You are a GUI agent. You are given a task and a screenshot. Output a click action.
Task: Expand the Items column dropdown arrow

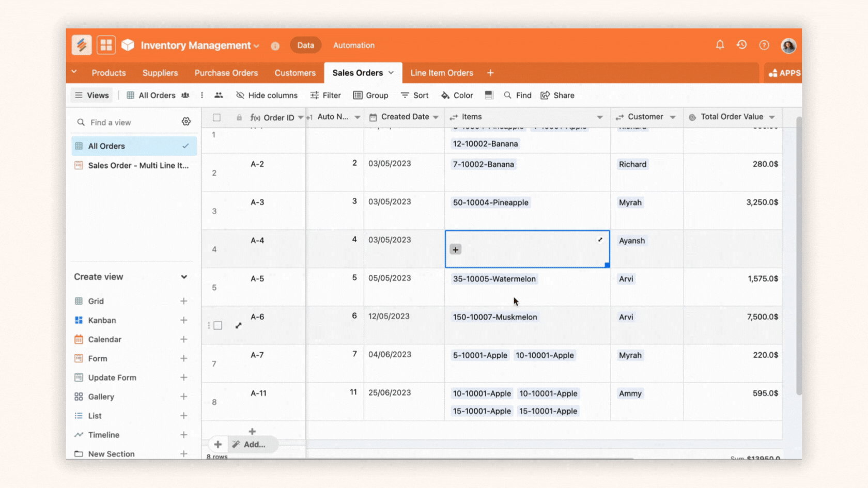click(599, 117)
